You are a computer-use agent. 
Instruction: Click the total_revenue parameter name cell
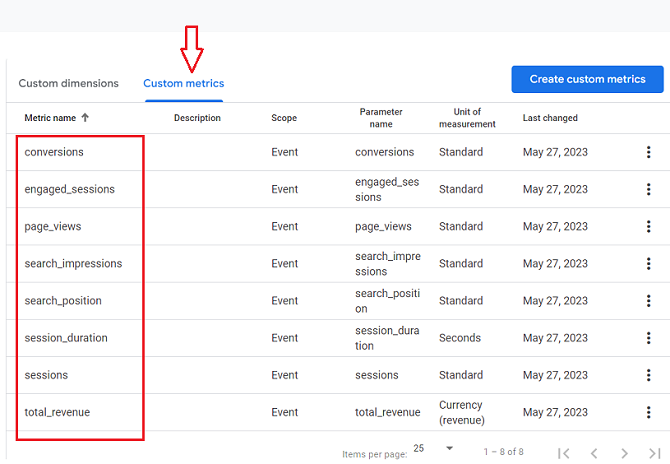388,412
